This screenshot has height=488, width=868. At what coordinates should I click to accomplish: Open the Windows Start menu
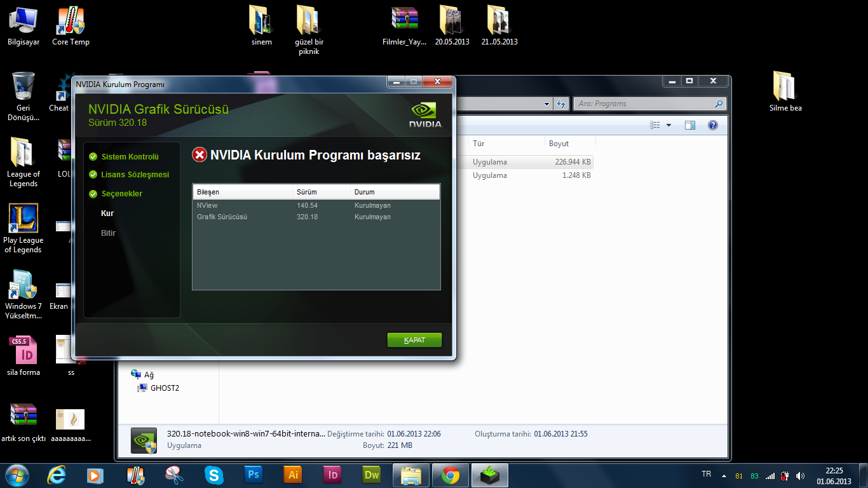click(x=17, y=474)
